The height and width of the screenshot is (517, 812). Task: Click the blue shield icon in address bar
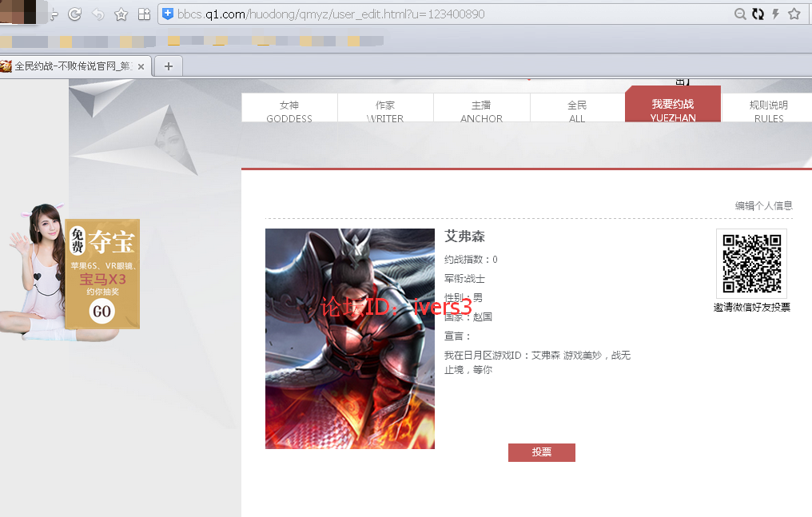click(168, 14)
